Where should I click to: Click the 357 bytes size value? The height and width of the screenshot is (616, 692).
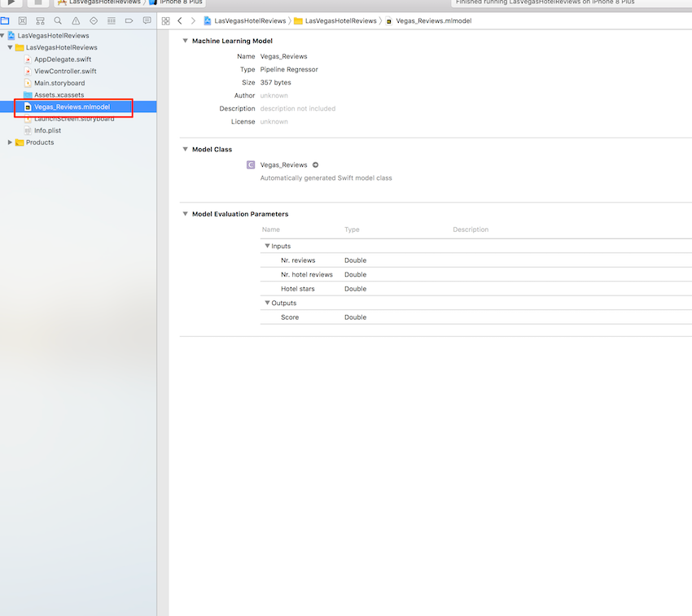click(275, 82)
